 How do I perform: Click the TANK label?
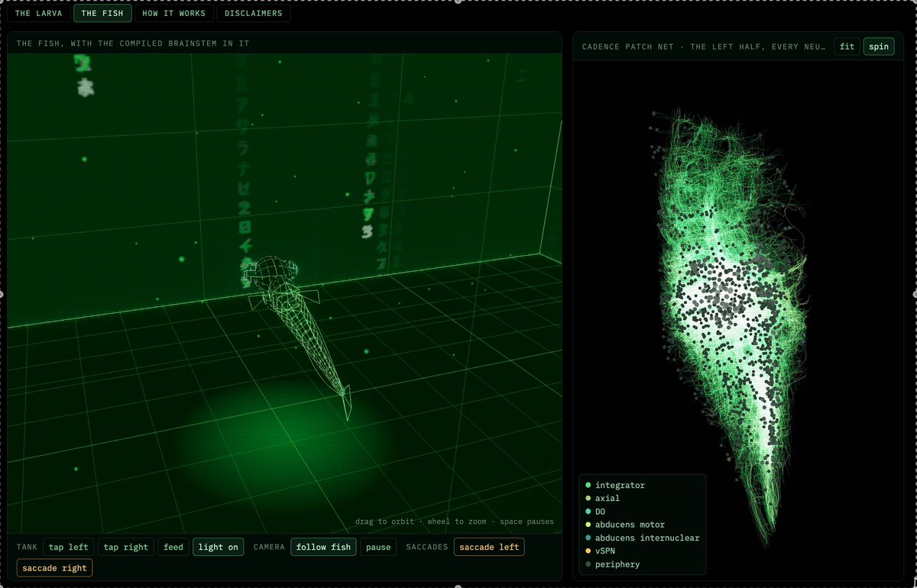[x=27, y=547]
